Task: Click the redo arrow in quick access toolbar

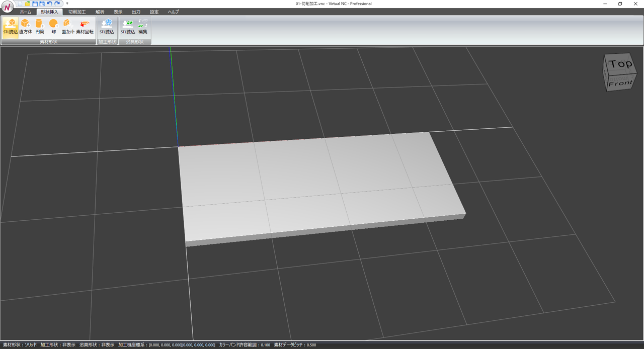Action: (57, 4)
